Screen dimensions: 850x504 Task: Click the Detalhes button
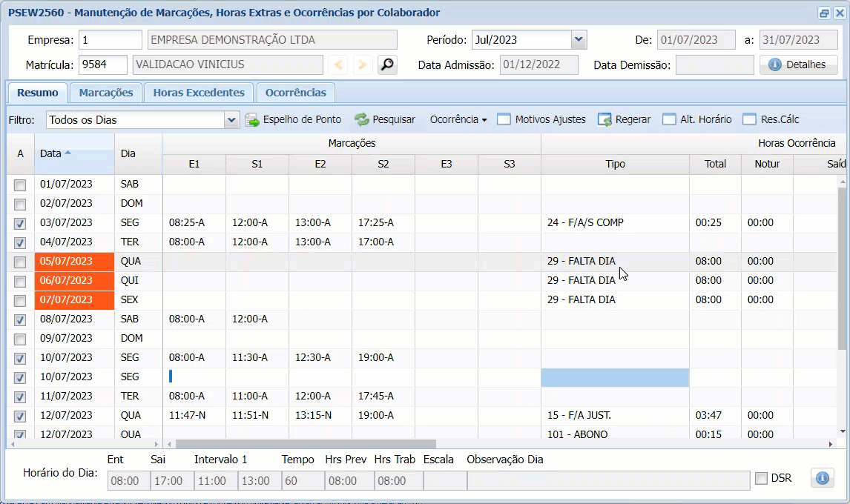(x=798, y=65)
